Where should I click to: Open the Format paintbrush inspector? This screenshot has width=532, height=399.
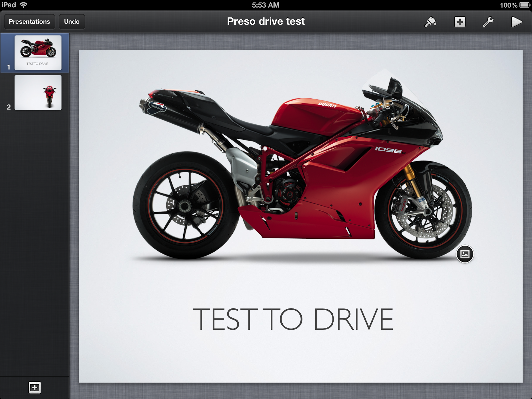(x=430, y=22)
